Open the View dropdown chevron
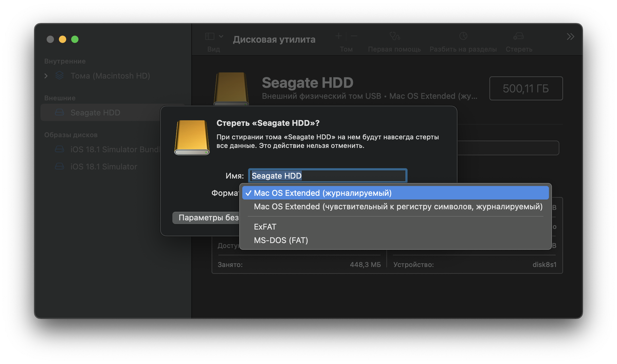The height and width of the screenshot is (364, 617). 221,37
